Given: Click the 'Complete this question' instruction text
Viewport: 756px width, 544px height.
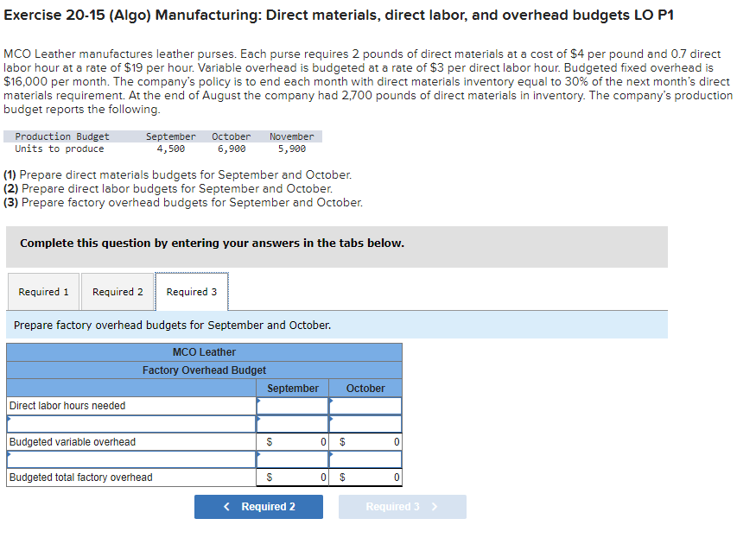Looking at the screenshot, I should point(213,243).
